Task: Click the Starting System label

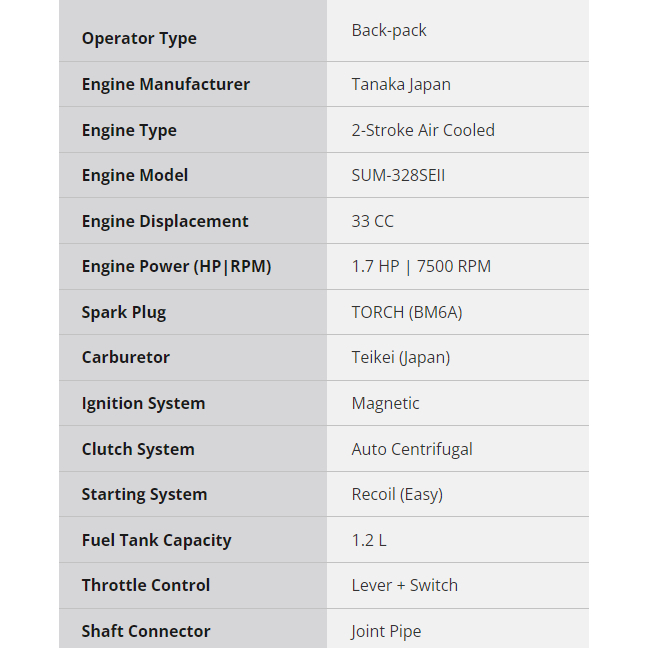Action: pos(144,494)
